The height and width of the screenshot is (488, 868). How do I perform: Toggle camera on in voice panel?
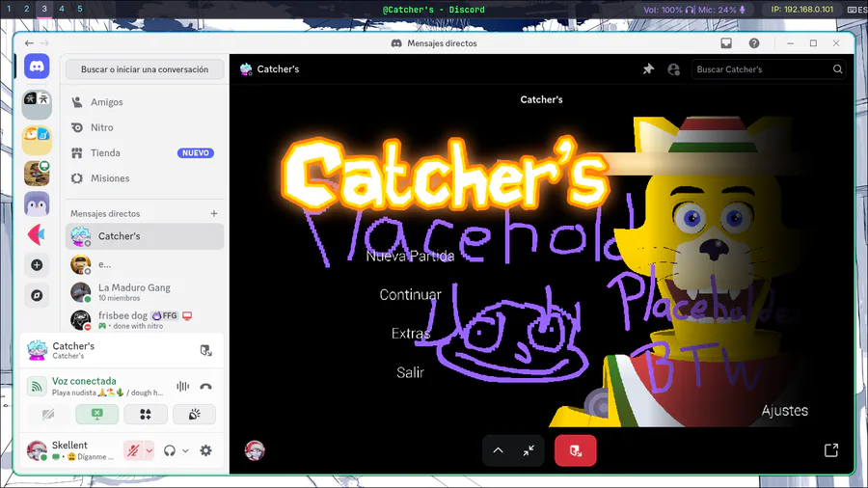pos(48,415)
